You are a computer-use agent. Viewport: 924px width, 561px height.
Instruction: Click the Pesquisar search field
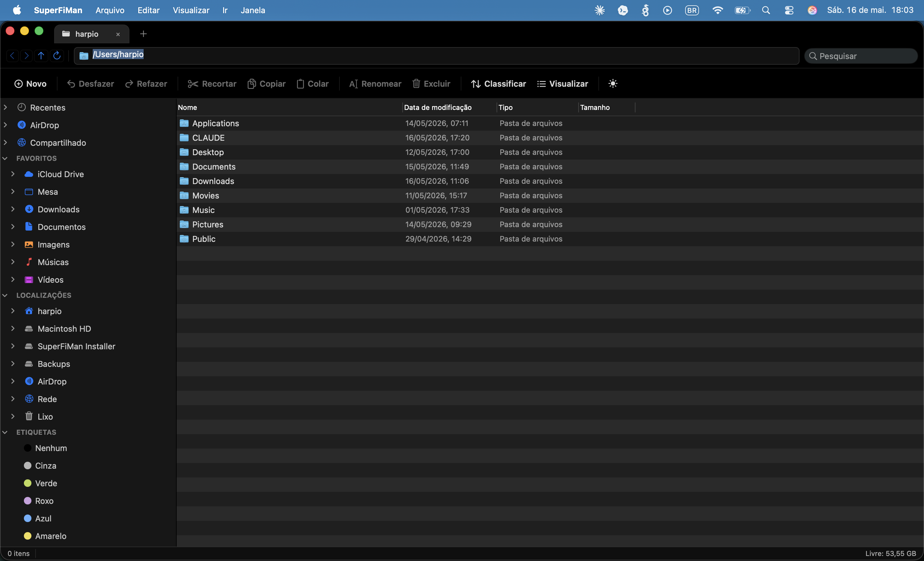coord(861,56)
